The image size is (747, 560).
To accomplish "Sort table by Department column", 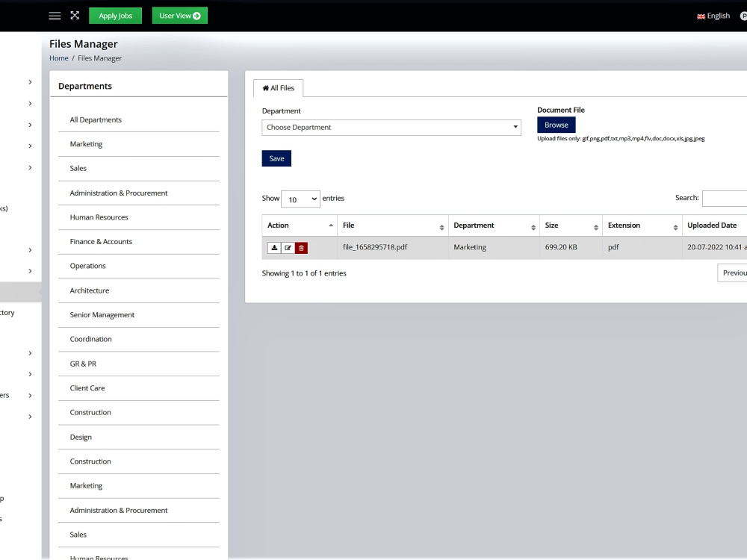I will pos(494,225).
